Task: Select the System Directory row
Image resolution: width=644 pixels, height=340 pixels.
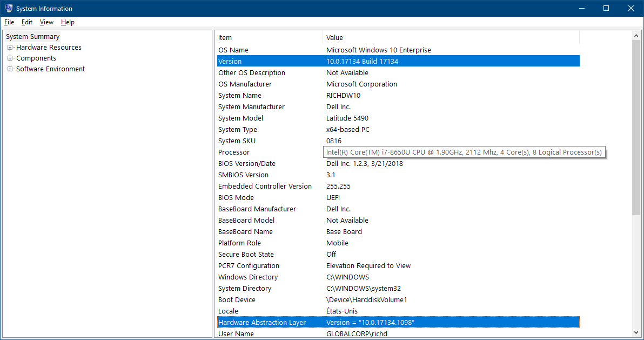Action: (398, 289)
